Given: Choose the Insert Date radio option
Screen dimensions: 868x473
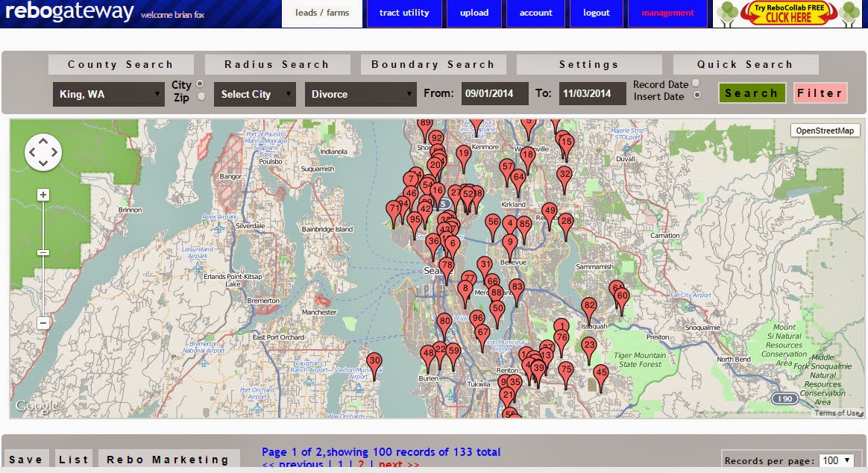Looking at the screenshot, I should point(697,95).
